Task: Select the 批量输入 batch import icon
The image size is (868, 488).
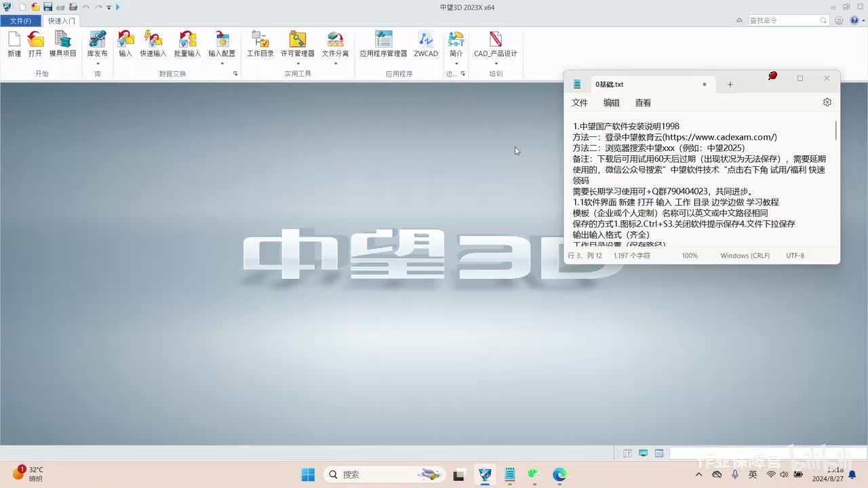Action: point(187,39)
